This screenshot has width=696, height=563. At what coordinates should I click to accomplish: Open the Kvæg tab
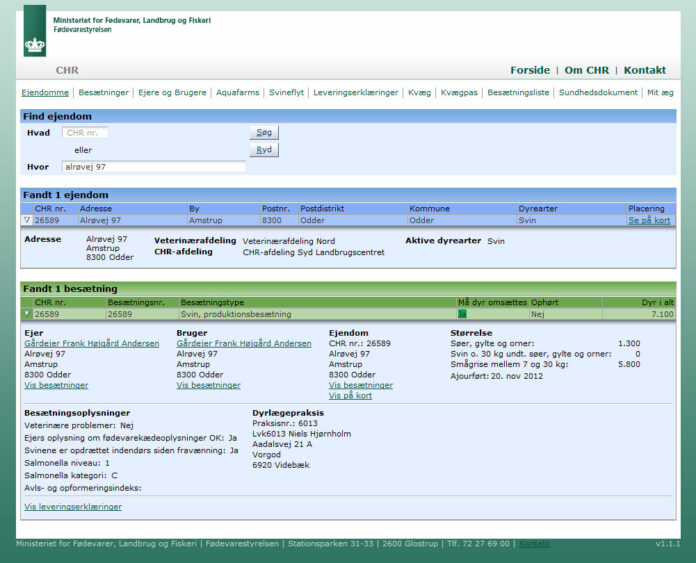[419, 92]
